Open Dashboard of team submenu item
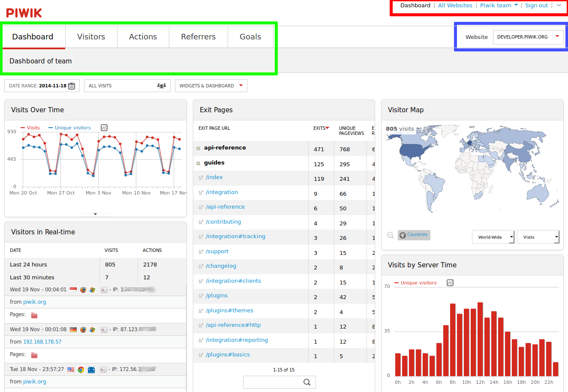The image size is (568, 392). click(x=41, y=61)
